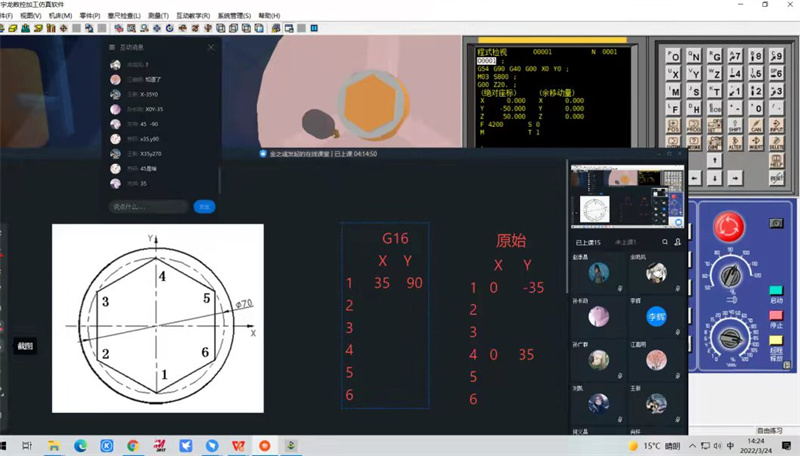Viewport: 800px width, 456px height.
Task: Click the shared screen preview thumbnail
Action: (x=628, y=196)
